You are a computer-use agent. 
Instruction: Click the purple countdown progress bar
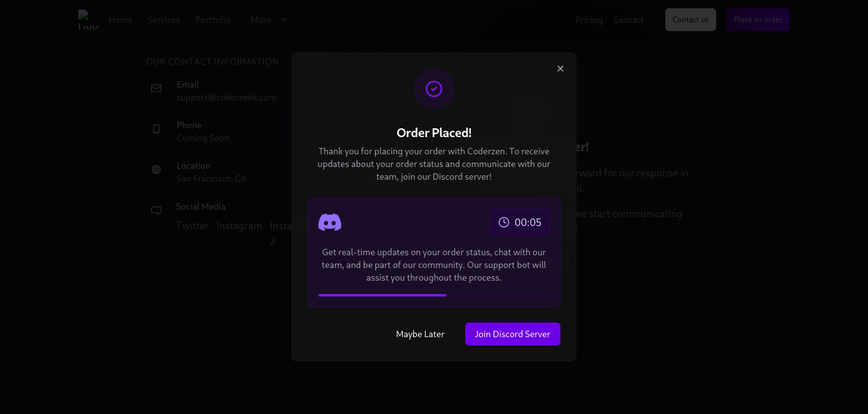(434, 295)
